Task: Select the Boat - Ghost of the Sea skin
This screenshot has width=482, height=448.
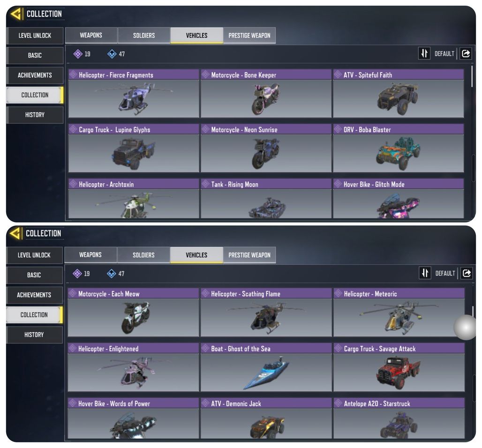Action: 266,367
